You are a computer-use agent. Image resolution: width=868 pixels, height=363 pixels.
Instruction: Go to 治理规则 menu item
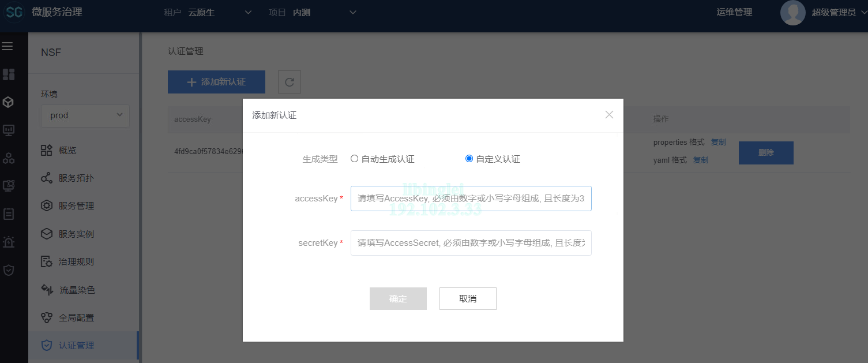pyautogui.click(x=76, y=262)
